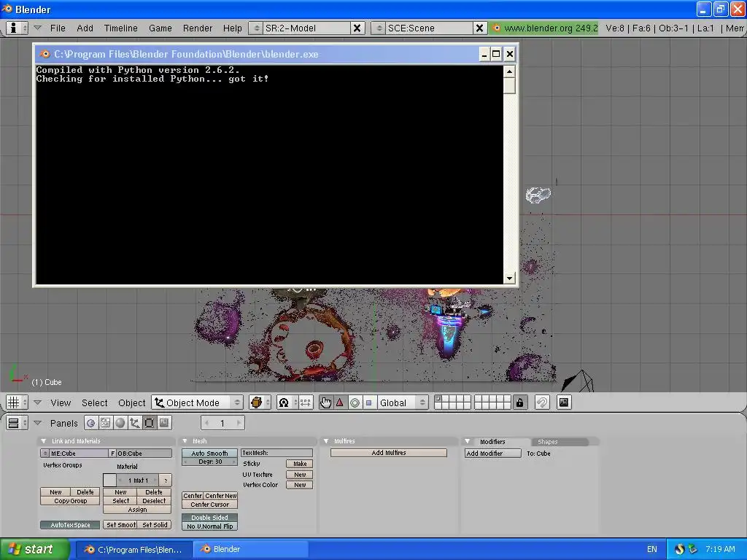This screenshot has height=560, width=747.
Task: Switch to Scene panels icon
Action: tap(164, 423)
